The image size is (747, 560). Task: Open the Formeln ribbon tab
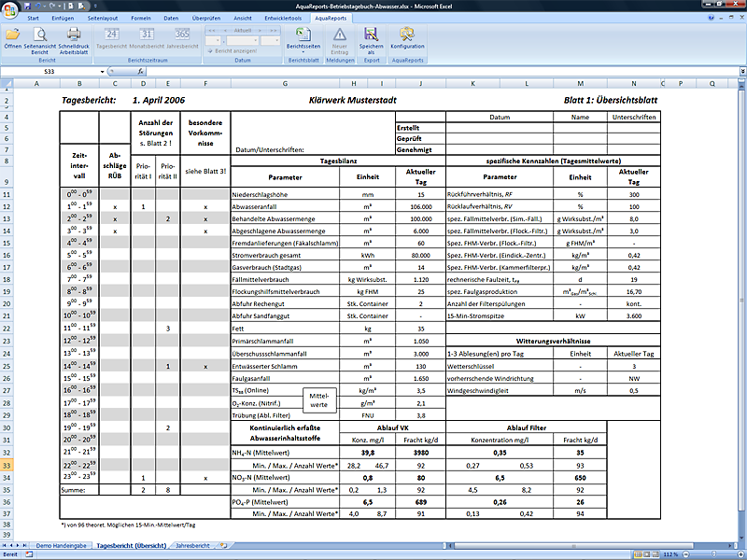[x=141, y=18]
